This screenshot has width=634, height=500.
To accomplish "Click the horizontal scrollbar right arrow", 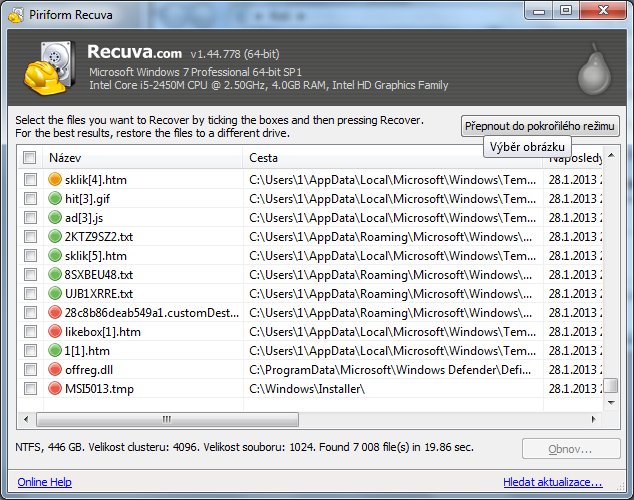I will [x=594, y=419].
